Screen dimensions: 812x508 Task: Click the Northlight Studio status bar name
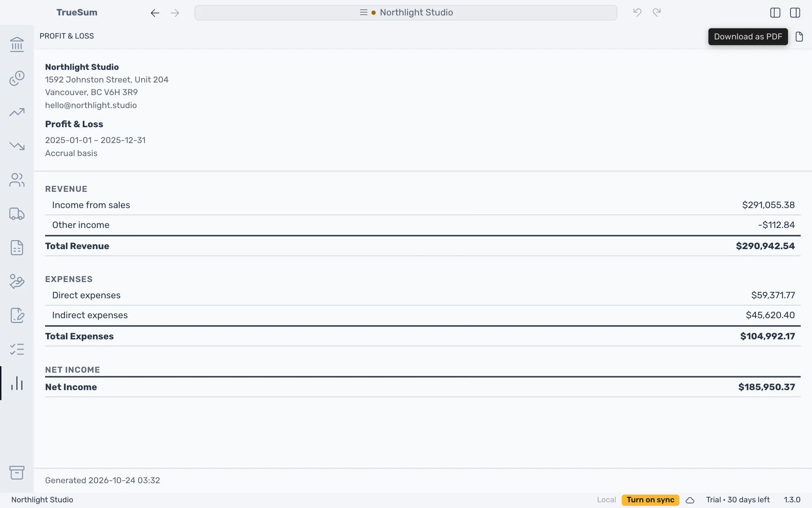42,500
